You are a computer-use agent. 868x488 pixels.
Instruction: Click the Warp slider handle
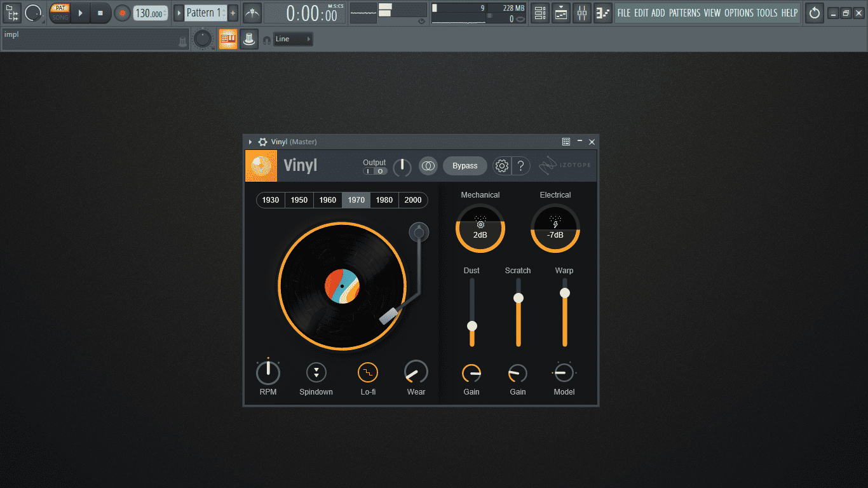[564, 293]
